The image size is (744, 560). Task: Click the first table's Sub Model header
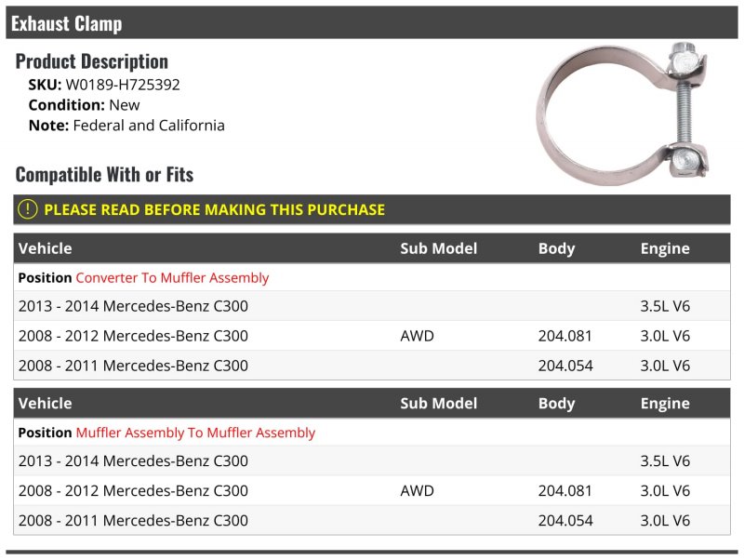[x=438, y=248]
